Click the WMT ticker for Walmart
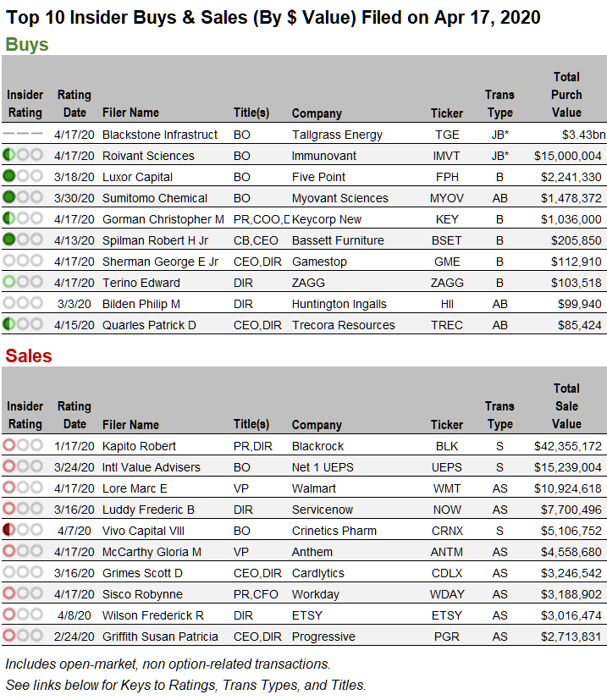The height and width of the screenshot is (700, 607). pos(447,488)
